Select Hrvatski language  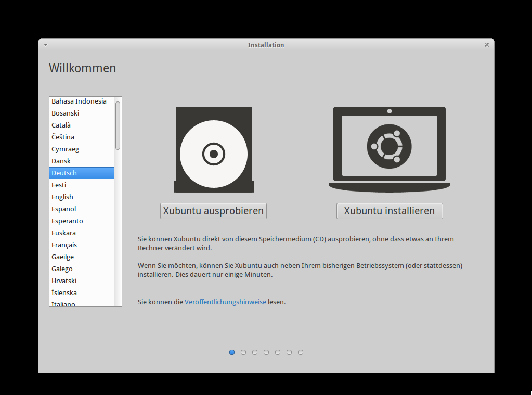(82, 281)
